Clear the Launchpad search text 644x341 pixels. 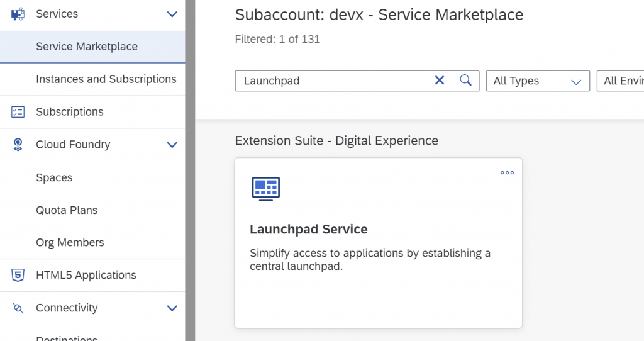coord(440,80)
